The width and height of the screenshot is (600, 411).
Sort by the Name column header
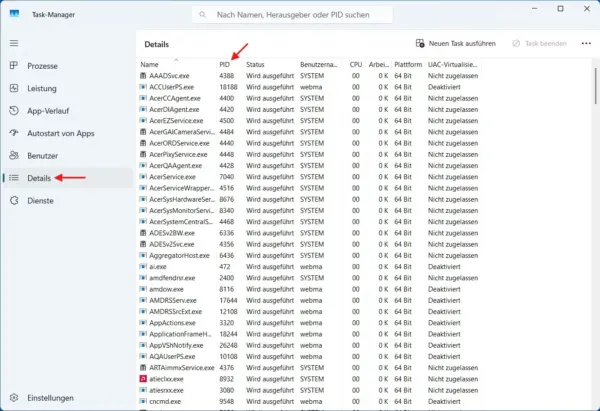(176, 64)
